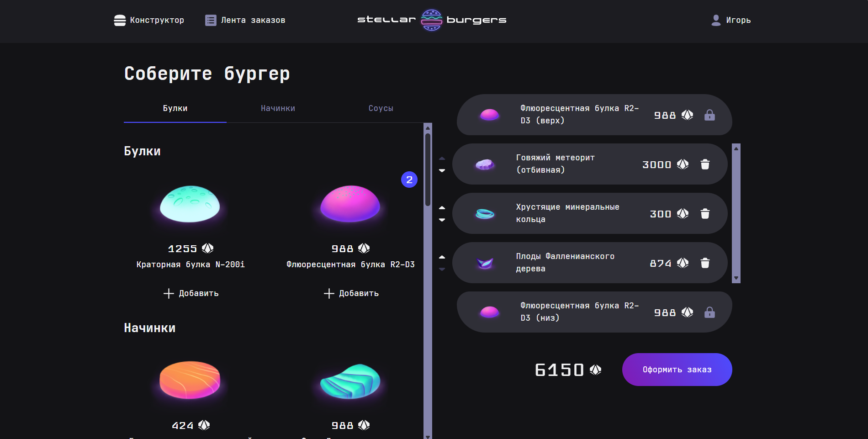Click lock icon on top bun (верх)
Image resolution: width=868 pixels, height=439 pixels.
tap(709, 115)
